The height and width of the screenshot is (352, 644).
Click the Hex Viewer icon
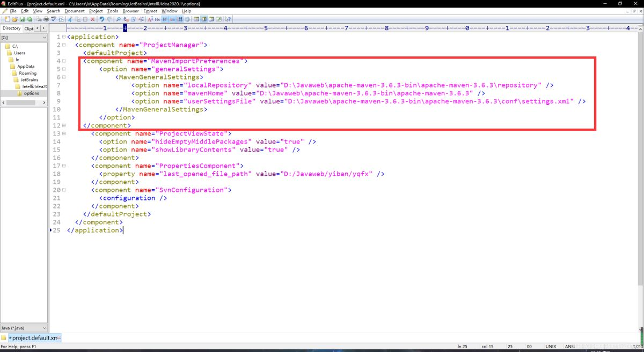(x=157, y=19)
